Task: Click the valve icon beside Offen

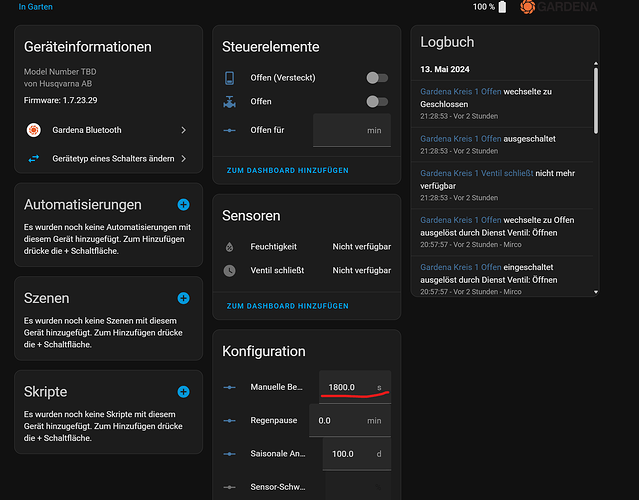Action: (x=230, y=102)
